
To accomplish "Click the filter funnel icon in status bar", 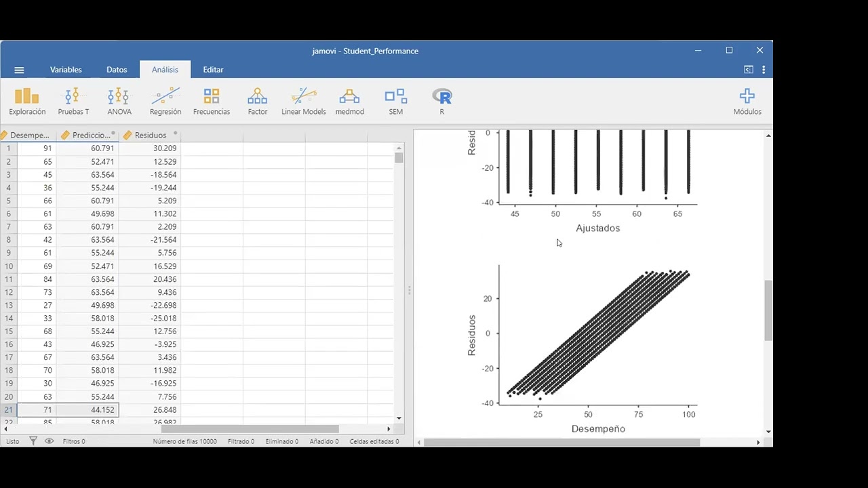I will click(33, 441).
